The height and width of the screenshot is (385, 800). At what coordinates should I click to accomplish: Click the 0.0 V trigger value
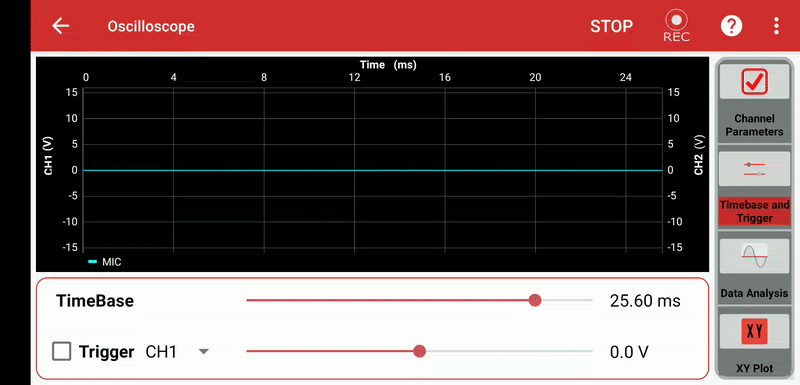click(x=629, y=352)
